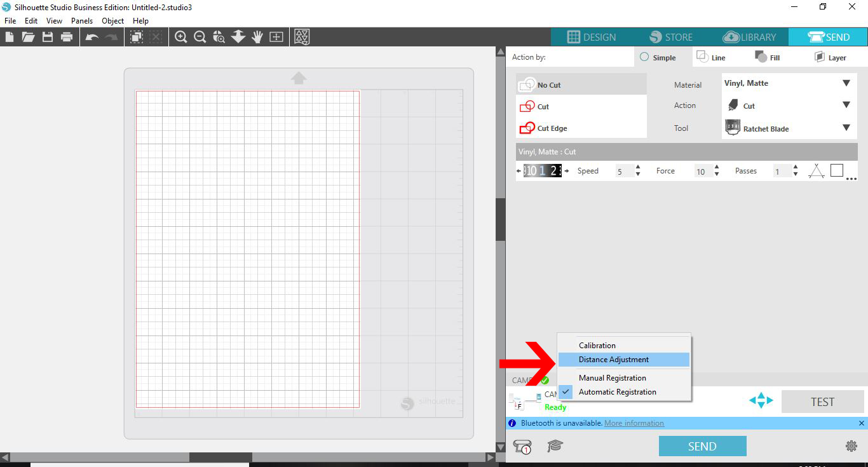Fit to page with the boxed plus icon
Viewport: 868px width, 467px height.
276,37
